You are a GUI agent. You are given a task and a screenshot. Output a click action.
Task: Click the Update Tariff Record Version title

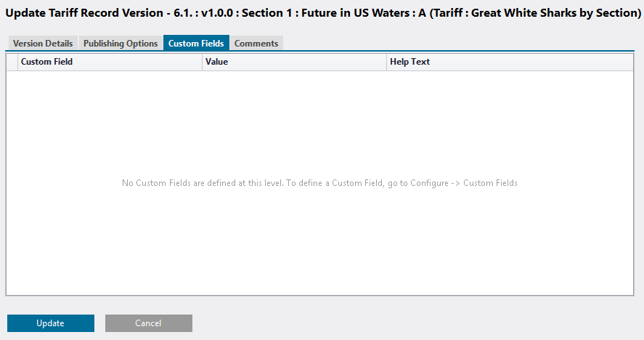click(x=323, y=13)
